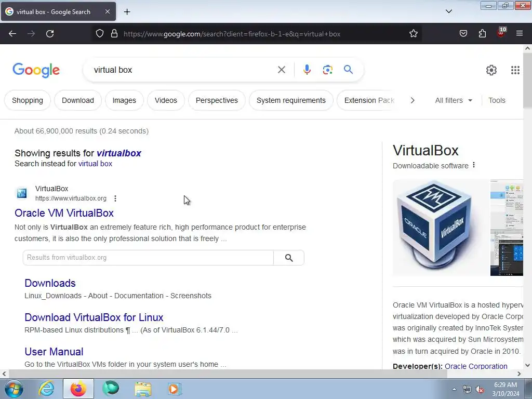Open options menu beside virtualbox.org URL
The width and height of the screenshot is (532, 399).
pos(115,198)
